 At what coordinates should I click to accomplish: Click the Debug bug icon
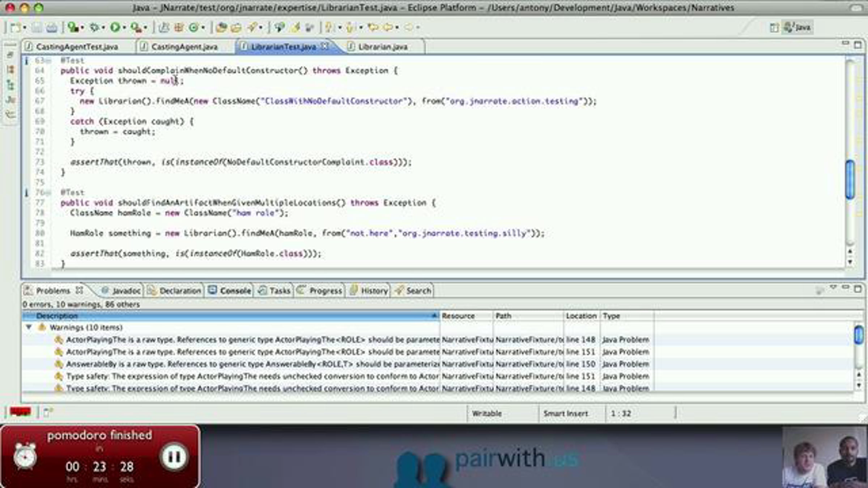point(94,27)
